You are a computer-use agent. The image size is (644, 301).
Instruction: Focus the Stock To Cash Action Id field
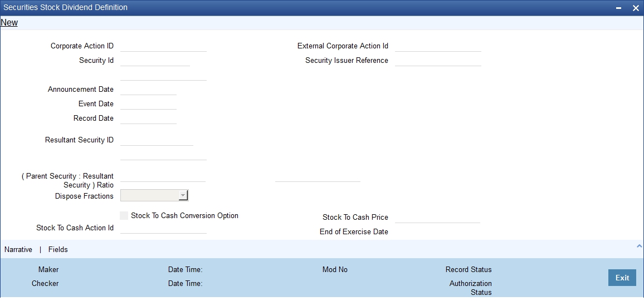click(163, 228)
